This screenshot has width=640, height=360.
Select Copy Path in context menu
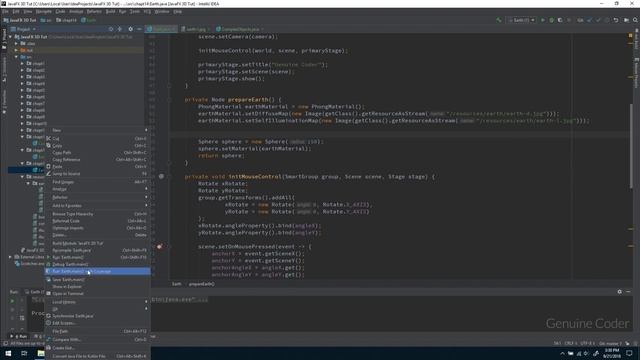click(98, 152)
